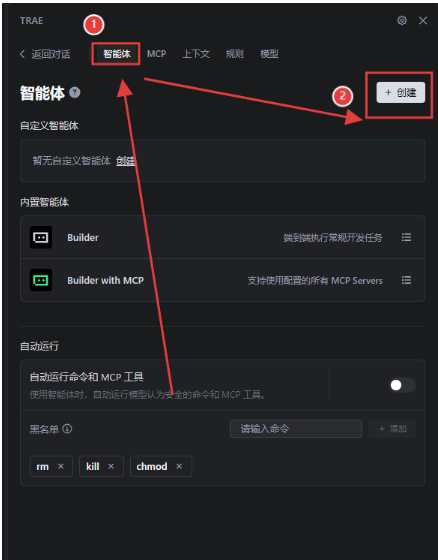Remove the kill blacklist tag
The width and height of the screenshot is (438, 560).
(111, 466)
